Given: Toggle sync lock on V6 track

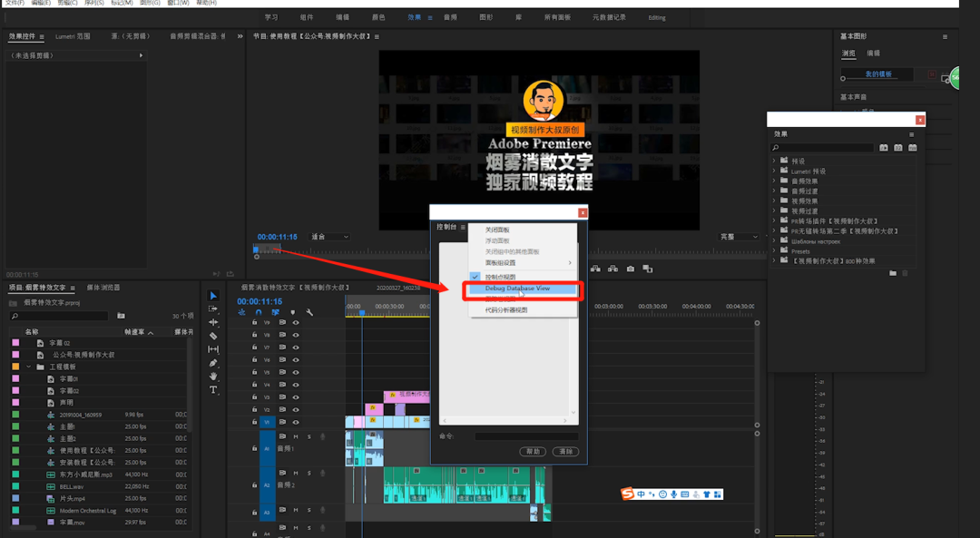Looking at the screenshot, I should (282, 360).
